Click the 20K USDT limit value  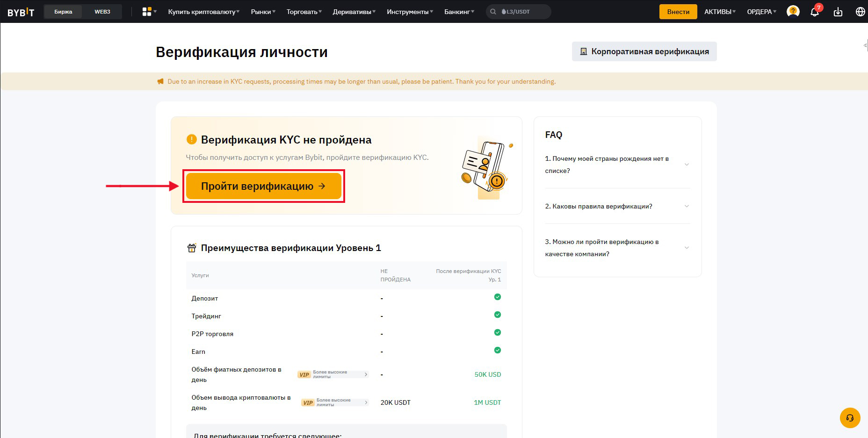click(396, 402)
